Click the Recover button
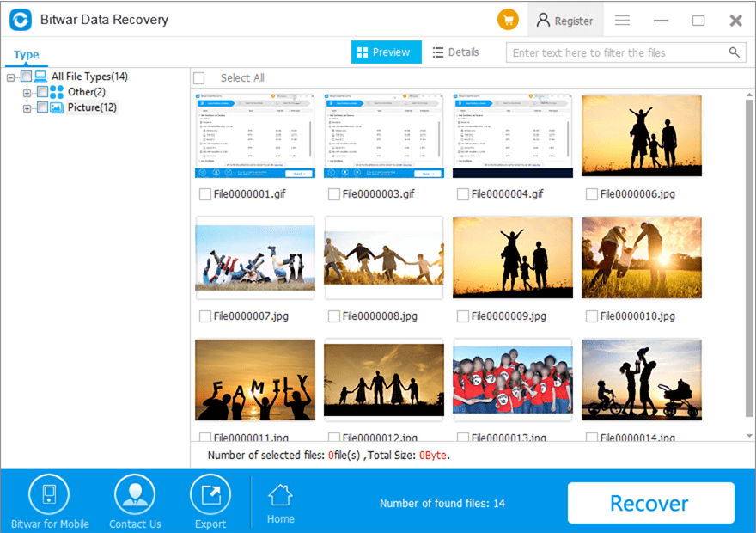Screen dimensions: 756x533 point(650,503)
